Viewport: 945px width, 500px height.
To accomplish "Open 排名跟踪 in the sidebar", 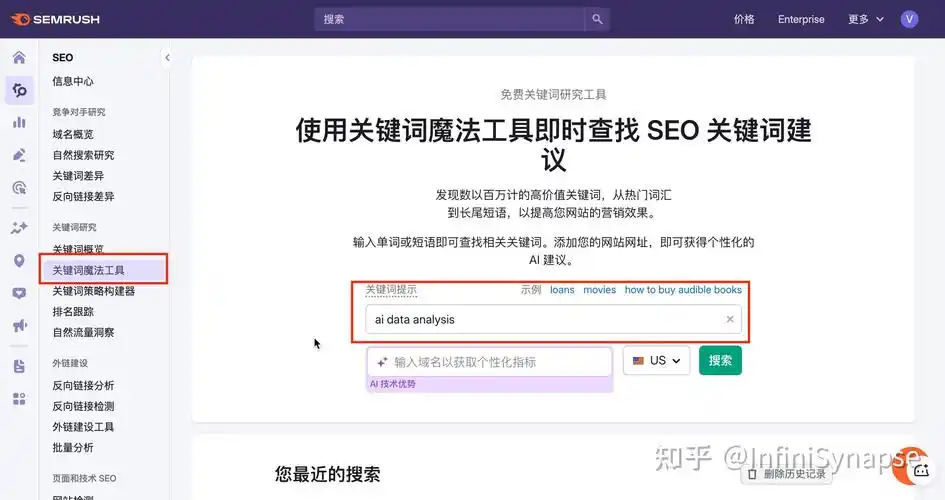I will tap(73, 311).
